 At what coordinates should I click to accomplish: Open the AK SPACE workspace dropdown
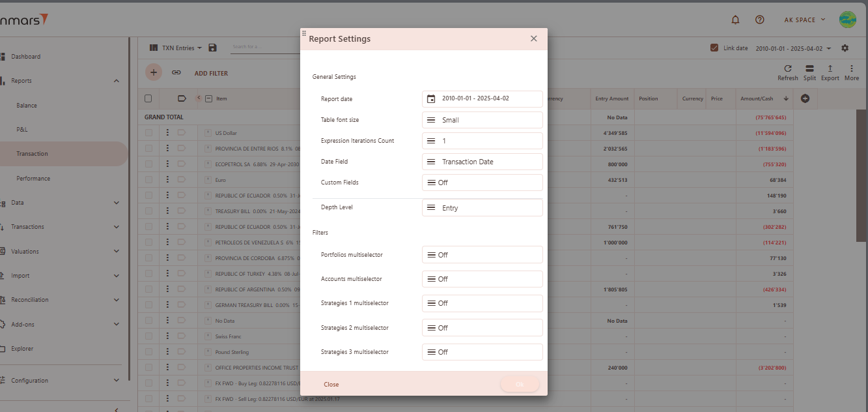pyautogui.click(x=805, y=20)
